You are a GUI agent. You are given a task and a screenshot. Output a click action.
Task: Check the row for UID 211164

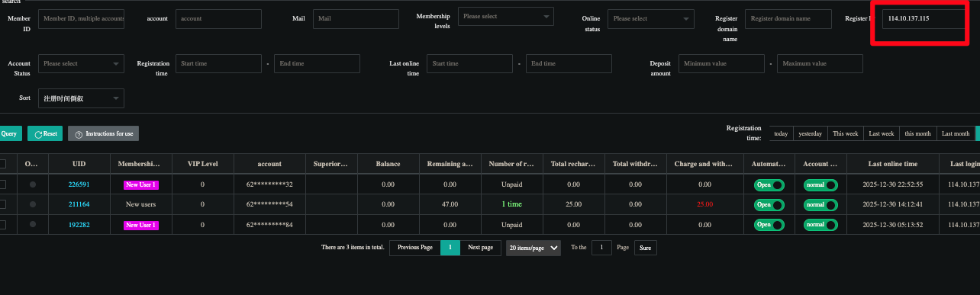point(2,204)
